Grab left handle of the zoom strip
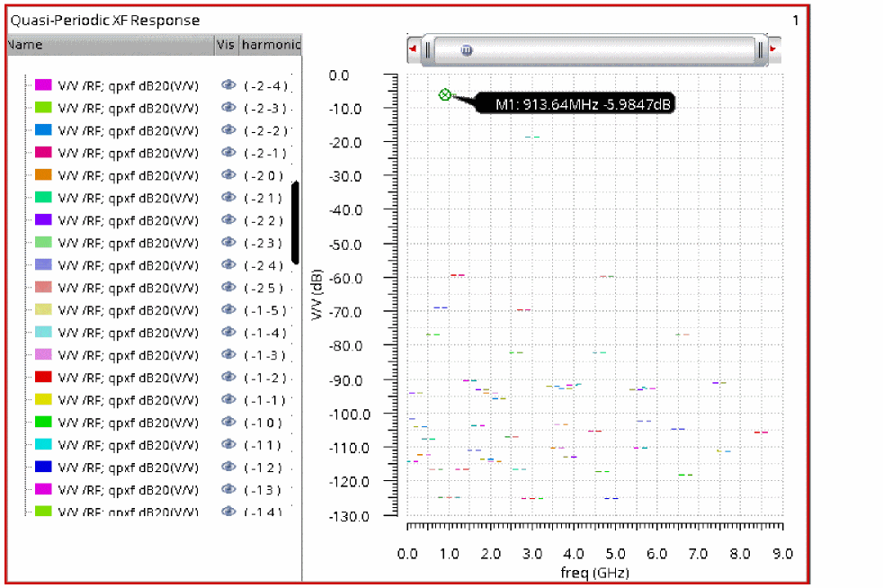The height and width of the screenshot is (588, 883). 429,50
